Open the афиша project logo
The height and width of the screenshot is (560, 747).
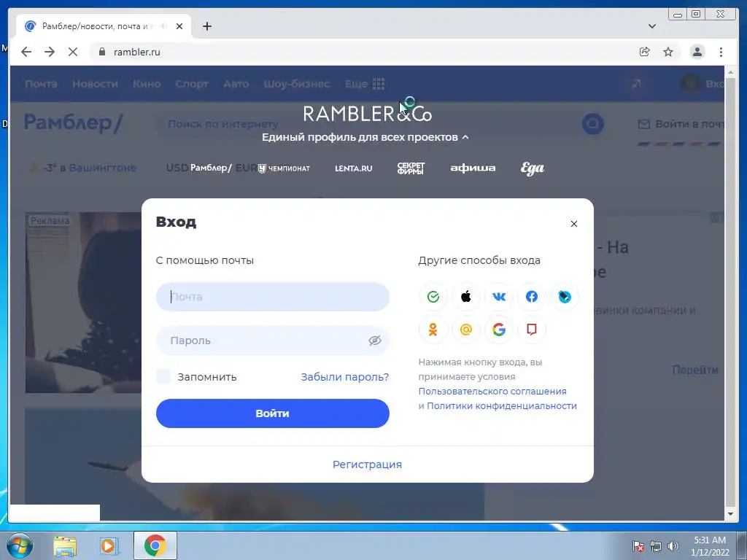pyautogui.click(x=473, y=168)
